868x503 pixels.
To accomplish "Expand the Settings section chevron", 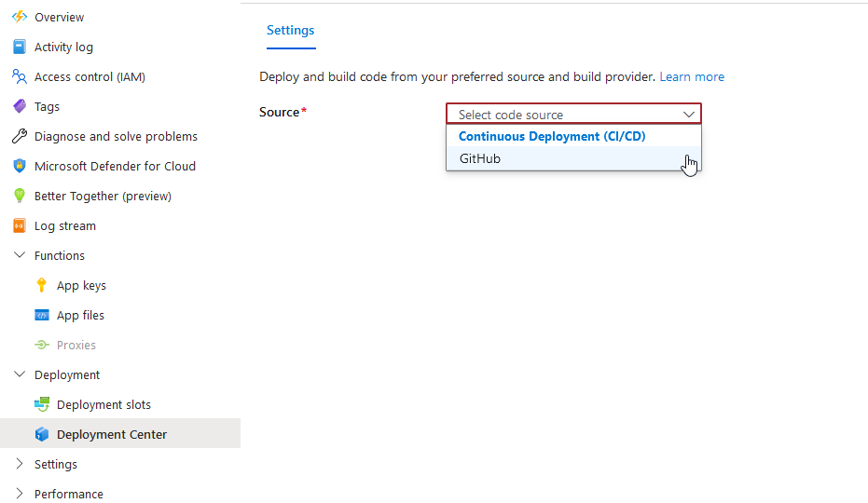I will click(20, 464).
